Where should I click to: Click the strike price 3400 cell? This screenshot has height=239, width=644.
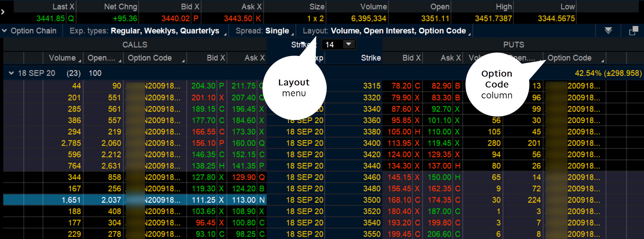pyautogui.click(x=371, y=143)
